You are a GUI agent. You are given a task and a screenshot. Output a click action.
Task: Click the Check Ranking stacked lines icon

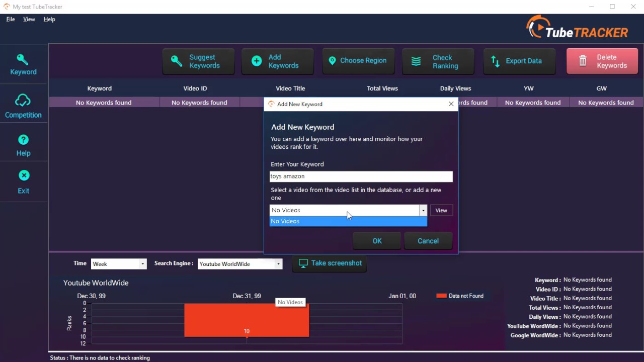[416, 61]
